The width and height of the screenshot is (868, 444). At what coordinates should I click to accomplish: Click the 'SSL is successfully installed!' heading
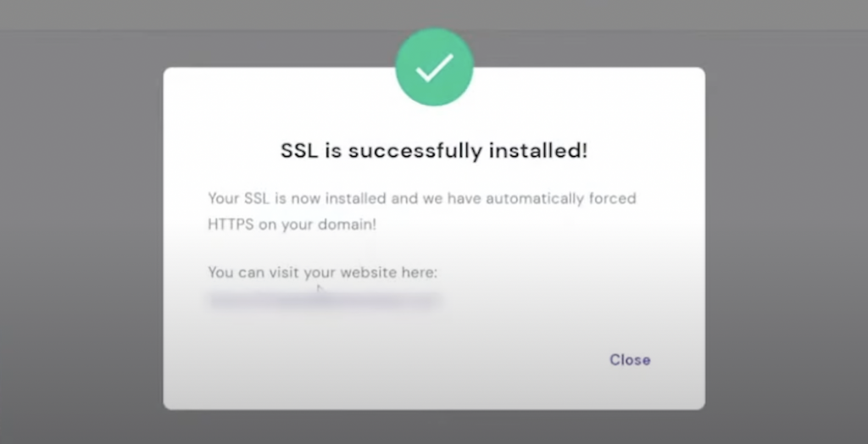(x=434, y=151)
